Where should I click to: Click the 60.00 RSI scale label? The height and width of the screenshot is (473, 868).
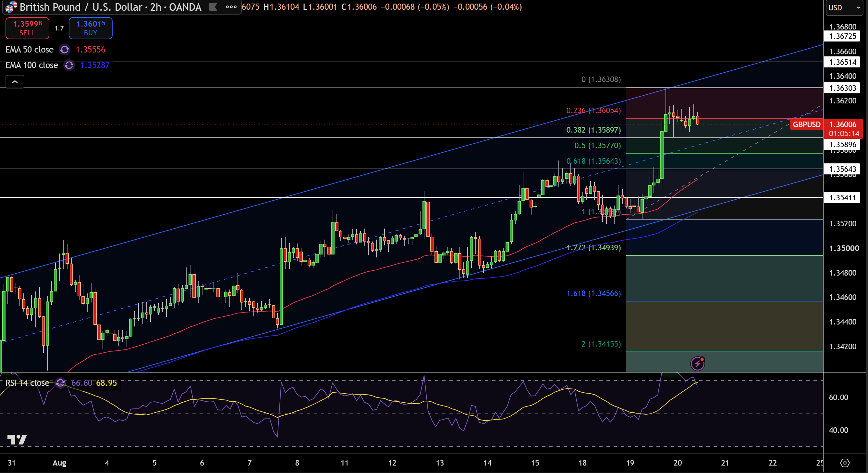pos(838,397)
